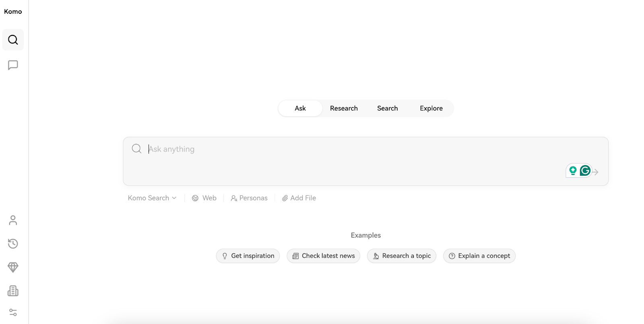Screen dimensions: 644x324
Task: Open the news document icon in sidebar
Action: [x=13, y=291]
